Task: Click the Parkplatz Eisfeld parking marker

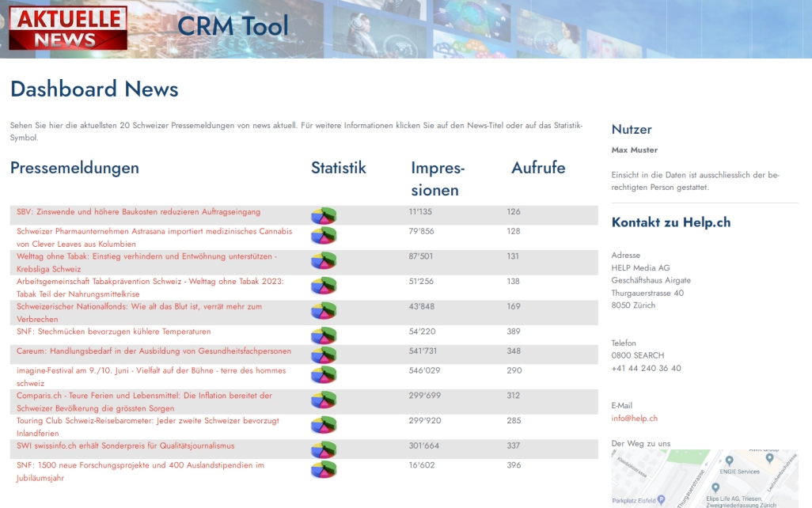Action: click(x=661, y=500)
